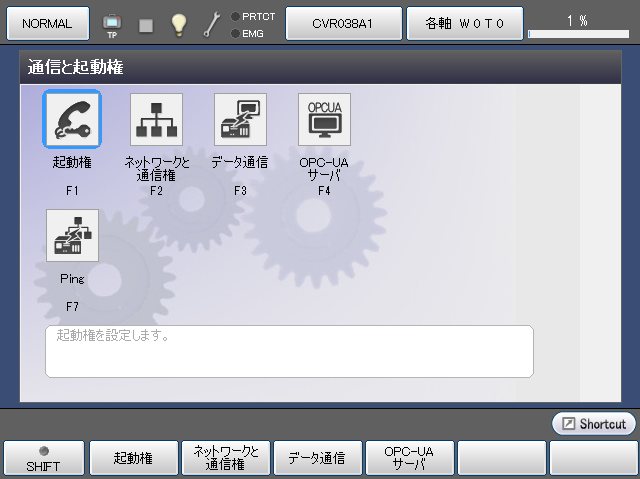The width and height of the screenshot is (640, 479).
Task: Open the CVR038A1 robot selector
Action: (343, 23)
